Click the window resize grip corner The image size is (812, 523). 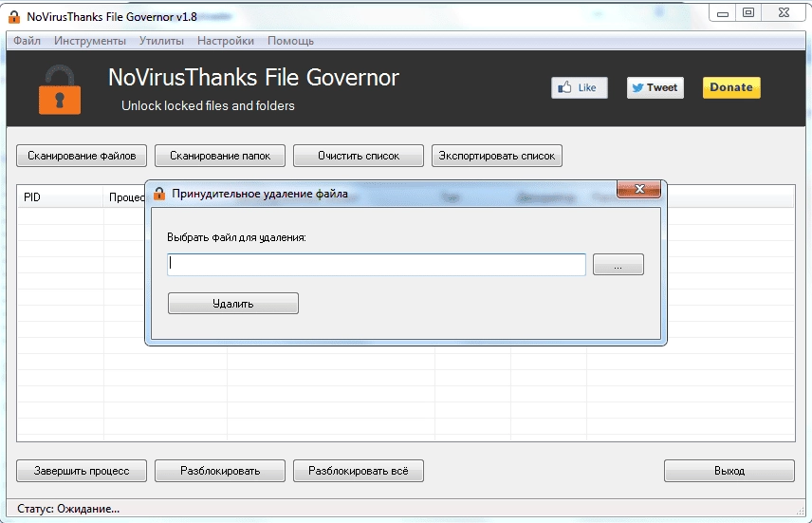tap(800, 511)
